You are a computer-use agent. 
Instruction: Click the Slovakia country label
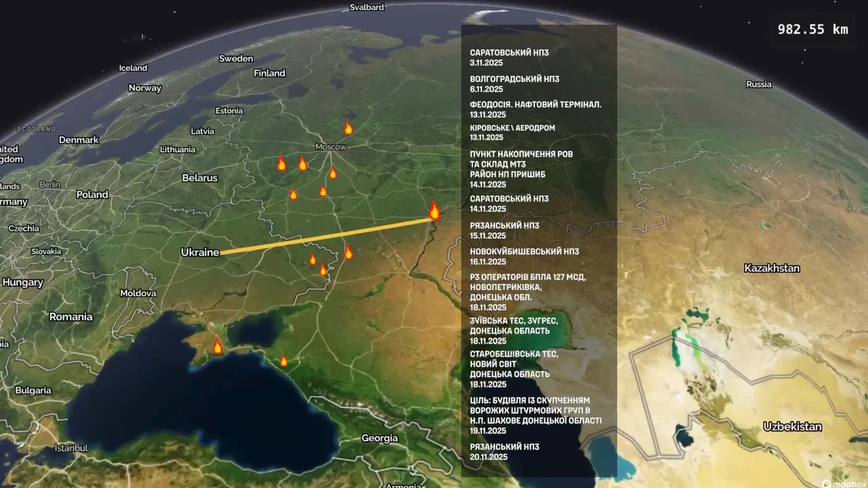pos(46,251)
